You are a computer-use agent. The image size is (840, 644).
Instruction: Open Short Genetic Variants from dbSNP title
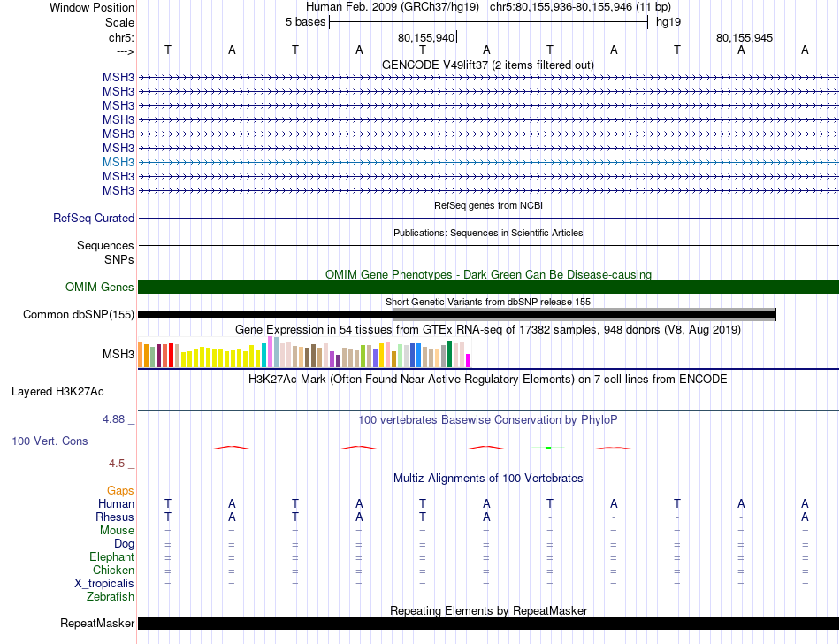pyautogui.click(x=488, y=302)
